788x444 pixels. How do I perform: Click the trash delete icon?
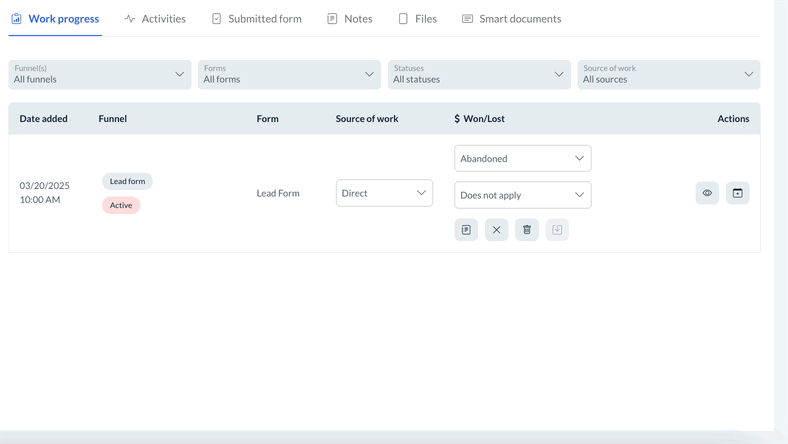[527, 230]
